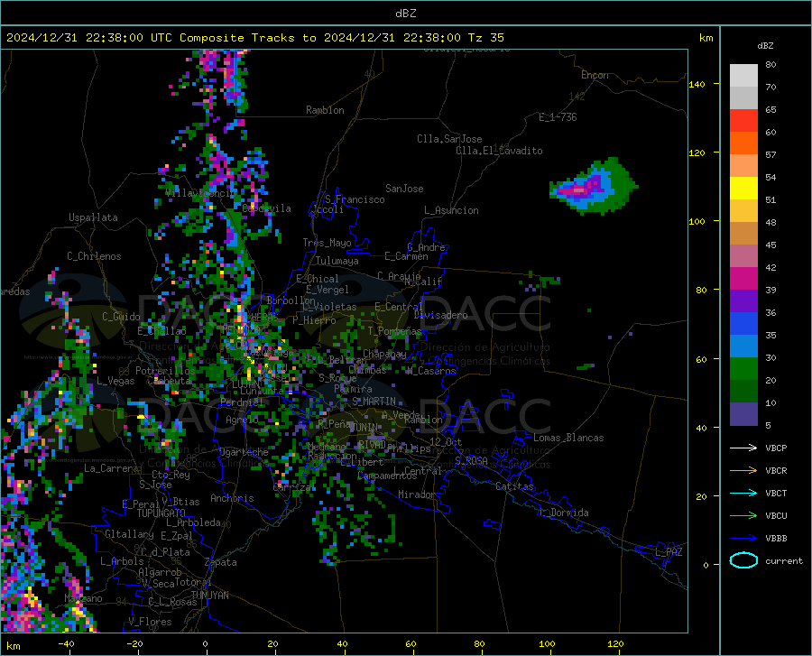The image size is (812, 656).
Task: Click the 'Manzano' map label
Action: pyautogui.click(x=83, y=598)
